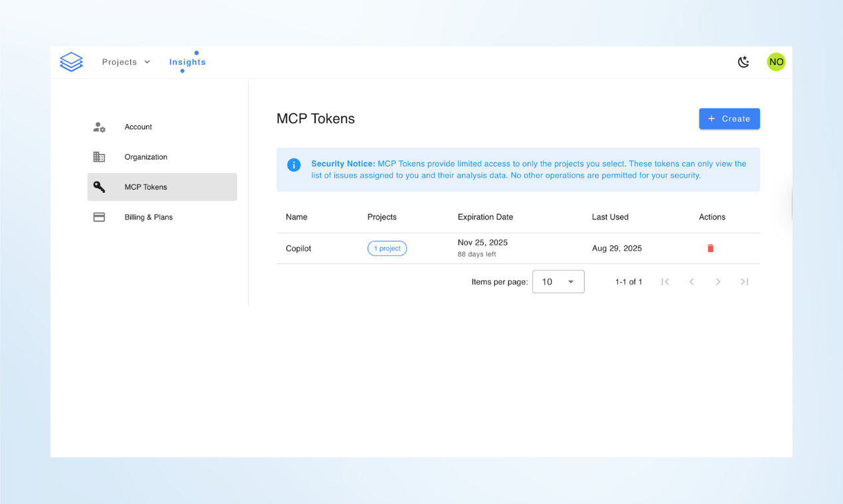This screenshot has width=843, height=504.
Task: Click the Account person-gear icon
Action: [99, 127]
